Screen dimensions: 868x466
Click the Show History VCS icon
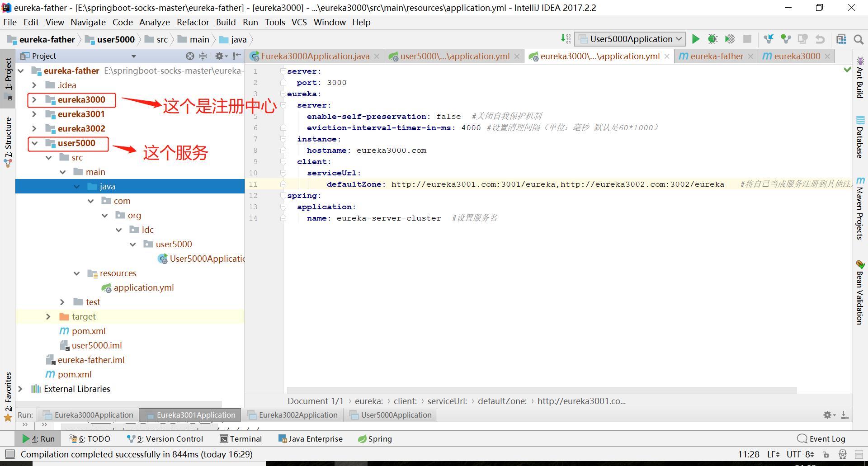click(x=803, y=39)
